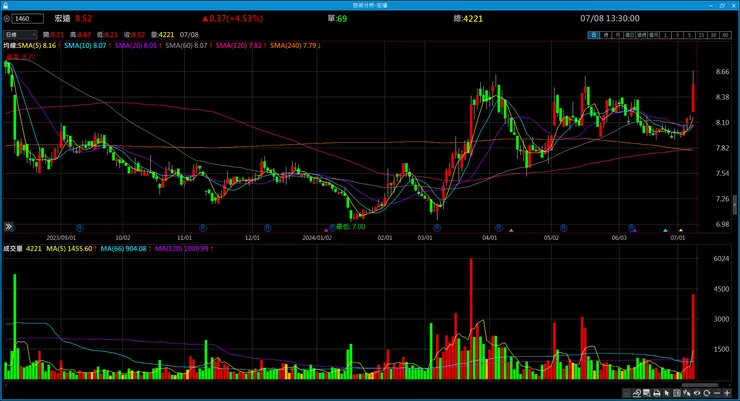Image resolution: width=740 pixels, height=401 pixels.
Task: Click the 均線 moving average title
Action: [x=10, y=46]
